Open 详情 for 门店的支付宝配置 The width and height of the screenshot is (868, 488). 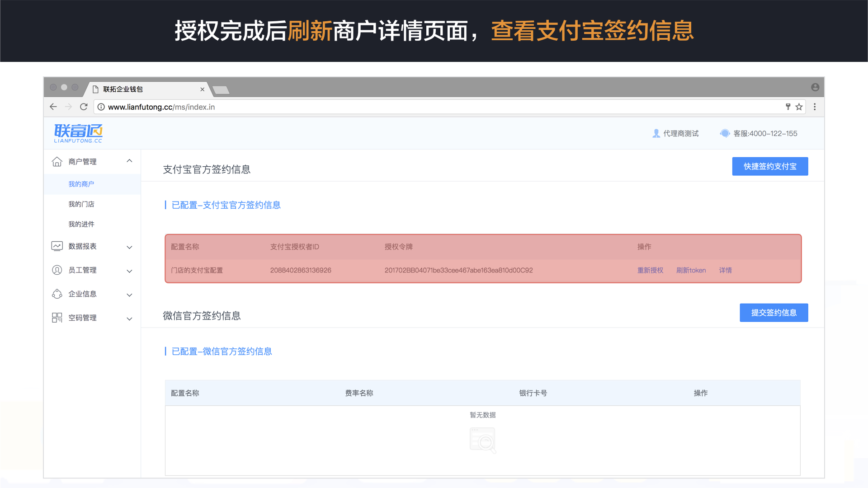point(725,270)
